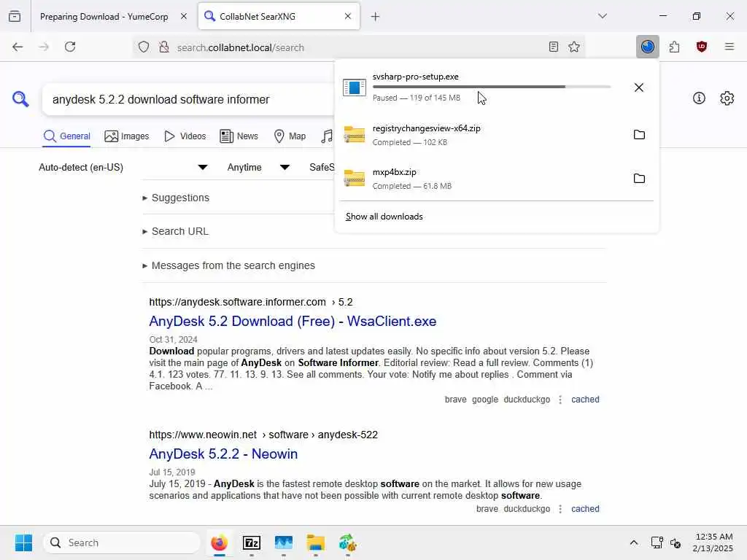Open cached copy of Neowin result
This screenshot has width=747, height=560.
585,509
